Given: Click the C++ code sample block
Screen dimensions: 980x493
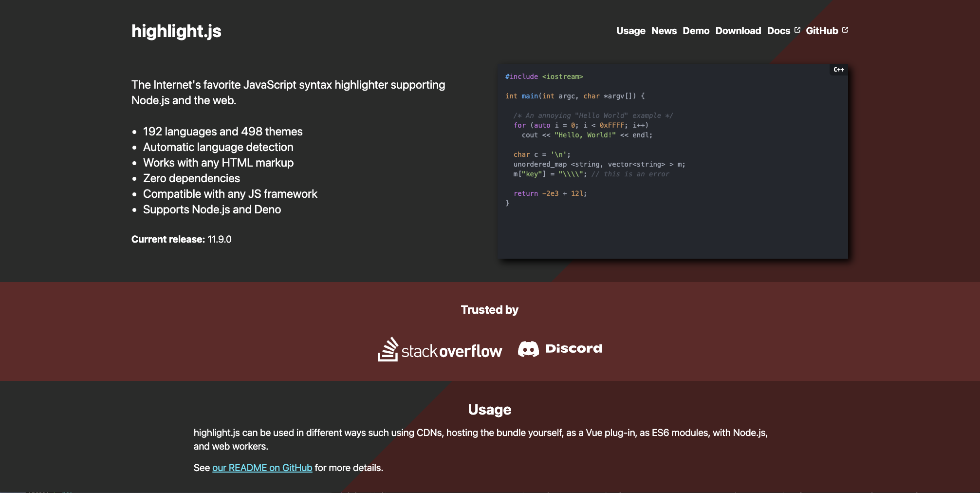Looking at the screenshot, I should click(673, 161).
